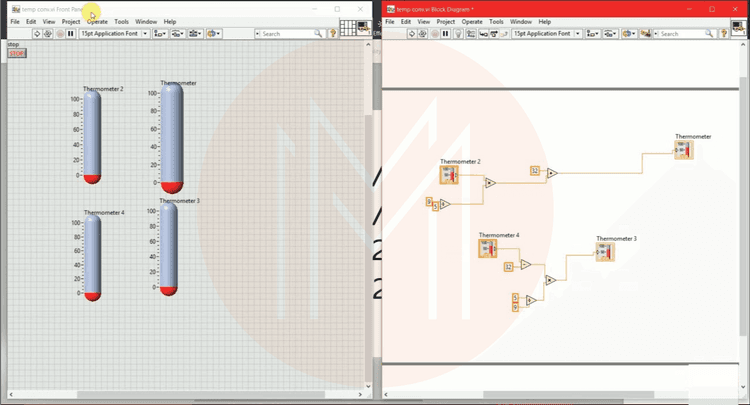The height and width of the screenshot is (405, 750).
Task: Click Step Into button in Block Diagram
Action: (484, 33)
